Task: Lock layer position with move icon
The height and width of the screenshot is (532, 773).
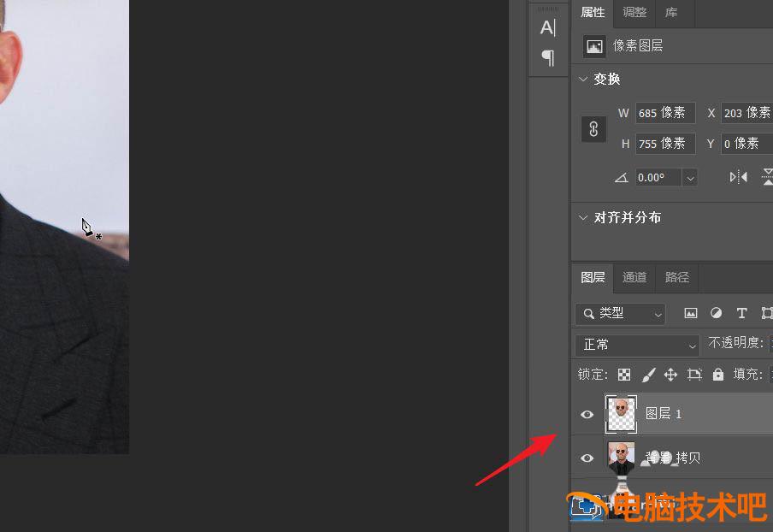Action: point(670,375)
